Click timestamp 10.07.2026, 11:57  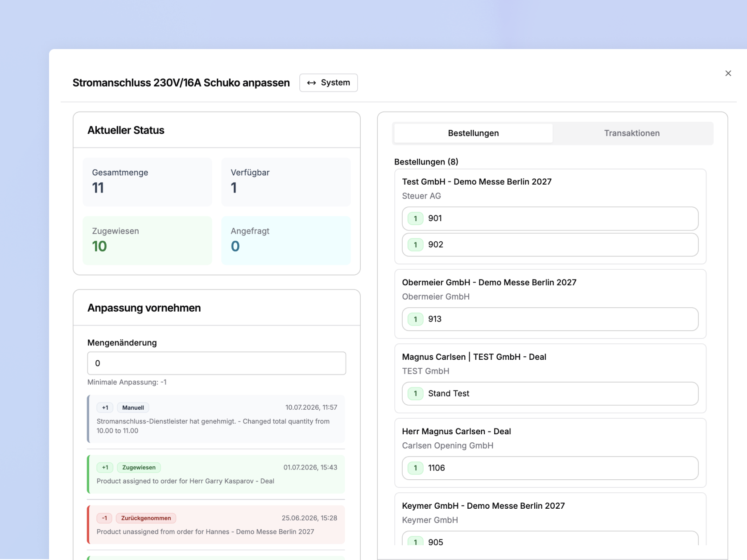(311, 408)
